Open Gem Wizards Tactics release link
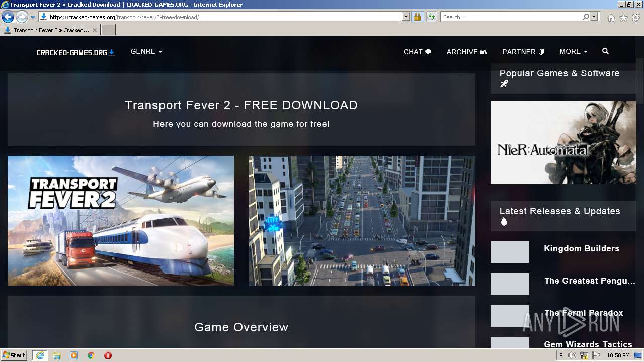644x362 pixels. pyautogui.click(x=588, y=344)
